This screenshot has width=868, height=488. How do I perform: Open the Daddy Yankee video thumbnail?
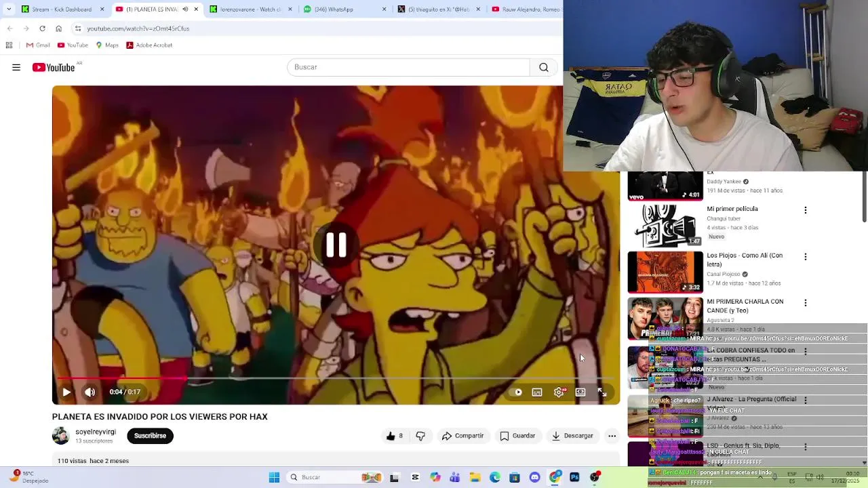pos(665,186)
